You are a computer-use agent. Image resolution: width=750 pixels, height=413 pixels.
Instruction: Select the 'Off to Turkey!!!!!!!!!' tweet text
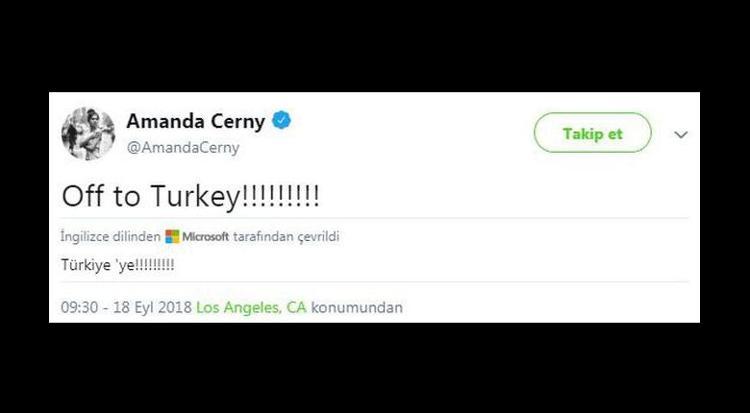190,196
